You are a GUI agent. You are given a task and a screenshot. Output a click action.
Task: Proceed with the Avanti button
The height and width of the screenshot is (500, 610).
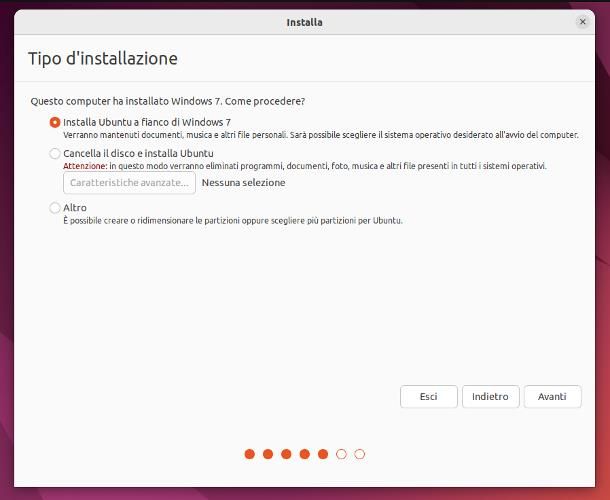click(552, 396)
